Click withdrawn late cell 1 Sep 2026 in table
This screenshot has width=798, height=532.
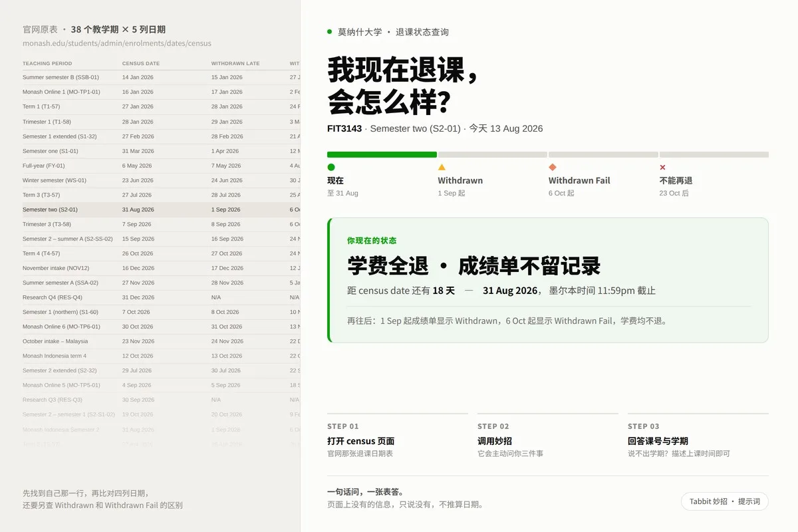pyautogui.click(x=226, y=209)
